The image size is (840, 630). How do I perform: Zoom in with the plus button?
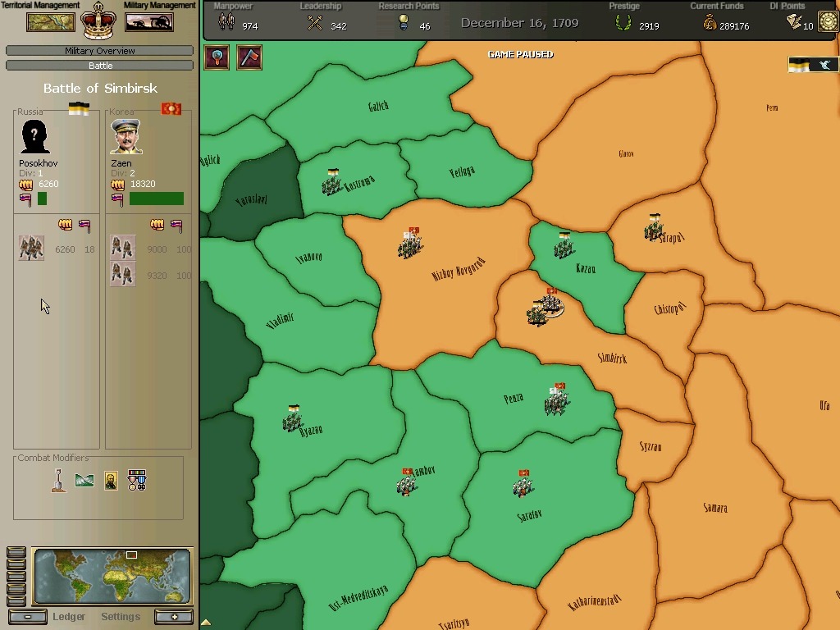coord(174,617)
